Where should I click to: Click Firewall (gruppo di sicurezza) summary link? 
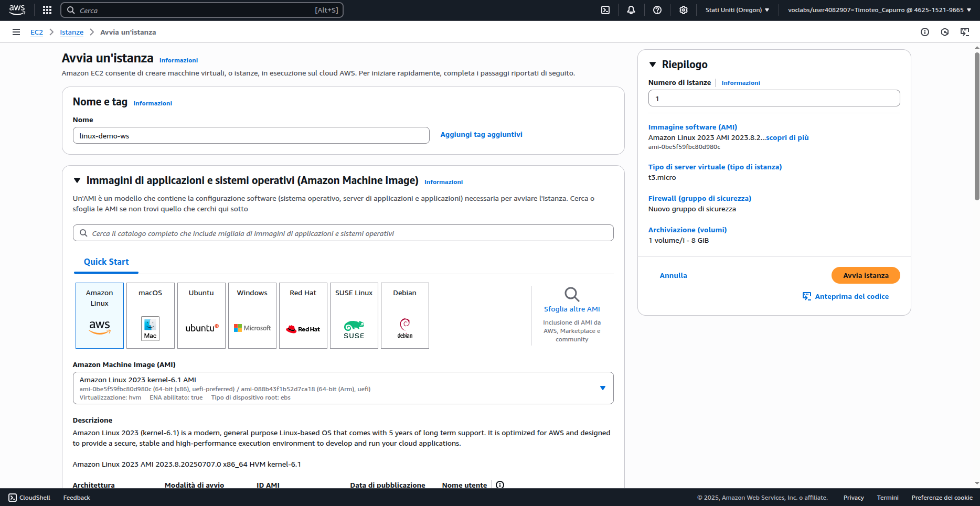(700, 198)
